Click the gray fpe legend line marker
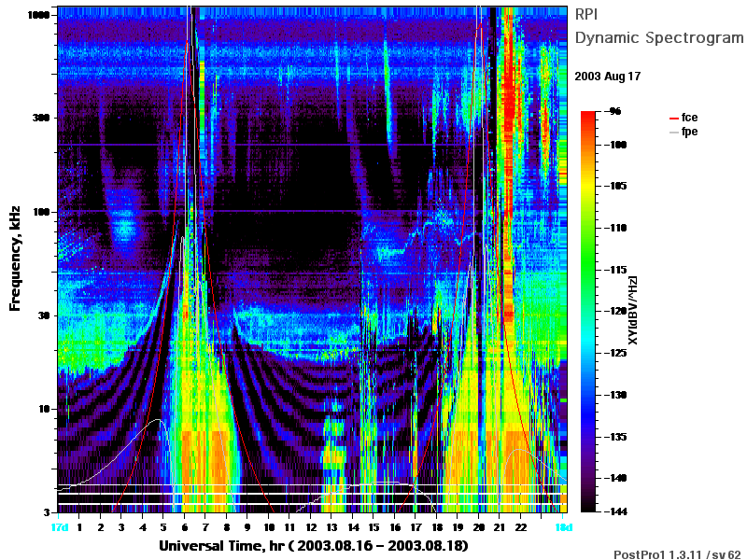 [x=673, y=132]
